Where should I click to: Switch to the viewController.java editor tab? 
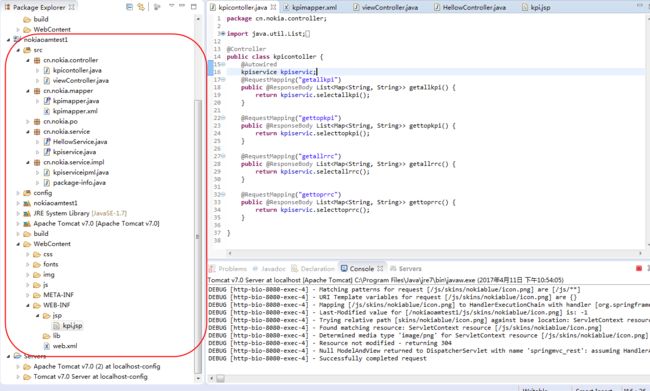[386, 7]
